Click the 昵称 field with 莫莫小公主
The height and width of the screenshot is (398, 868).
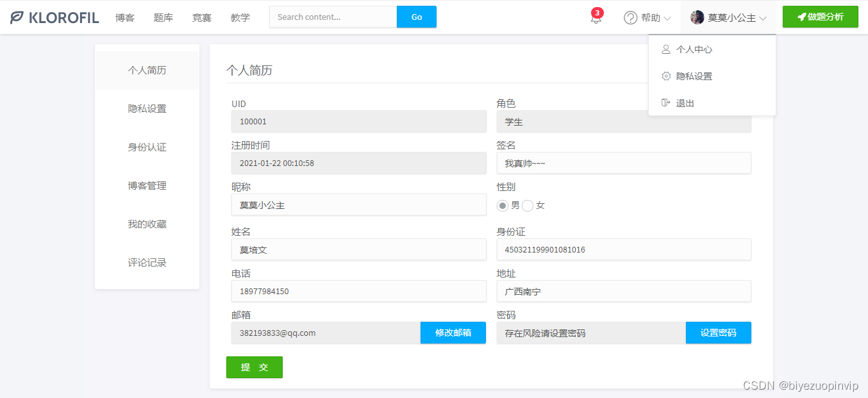(359, 205)
